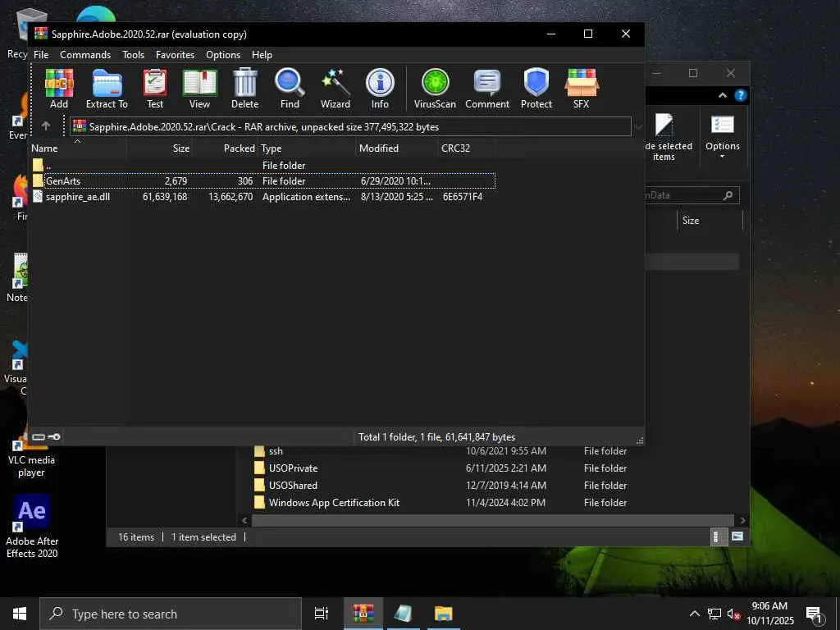Click the File Explorer horizontal scrollbar
This screenshot has height=630, width=840.
click(x=492, y=520)
